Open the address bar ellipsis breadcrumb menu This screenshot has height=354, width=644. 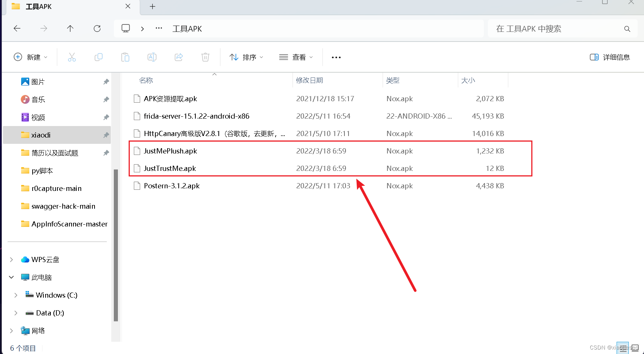[x=159, y=28]
